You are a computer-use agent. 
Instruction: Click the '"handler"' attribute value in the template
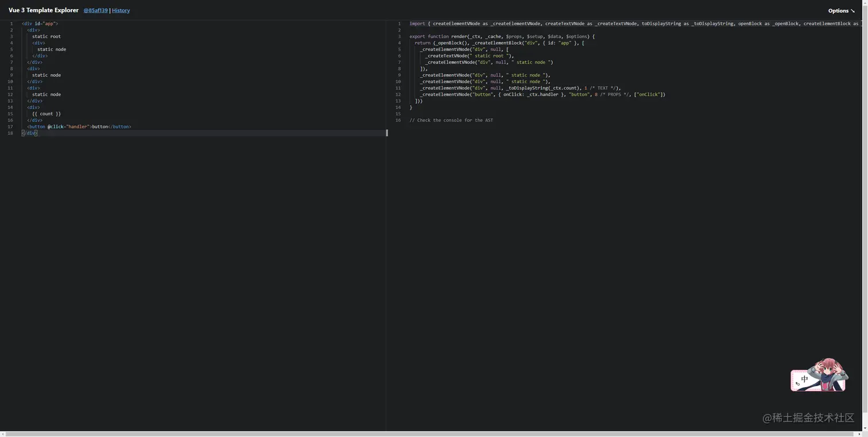pyautogui.click(x=78, y=126)
